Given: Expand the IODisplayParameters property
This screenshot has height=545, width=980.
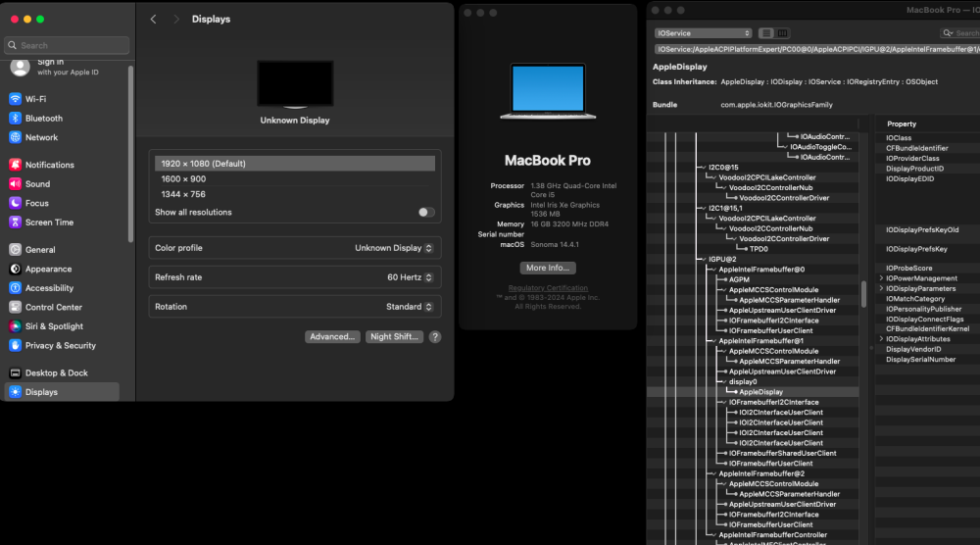Looking at the screenshot, I should tap(881, 289).
